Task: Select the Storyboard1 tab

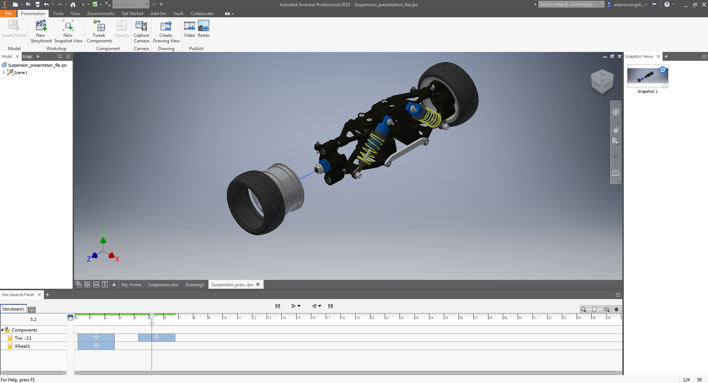Action: (13, 309)
